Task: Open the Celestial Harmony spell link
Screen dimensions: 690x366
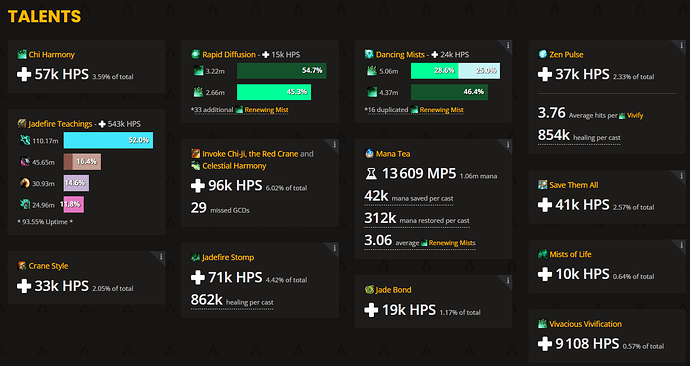Action: coord(234,166)
